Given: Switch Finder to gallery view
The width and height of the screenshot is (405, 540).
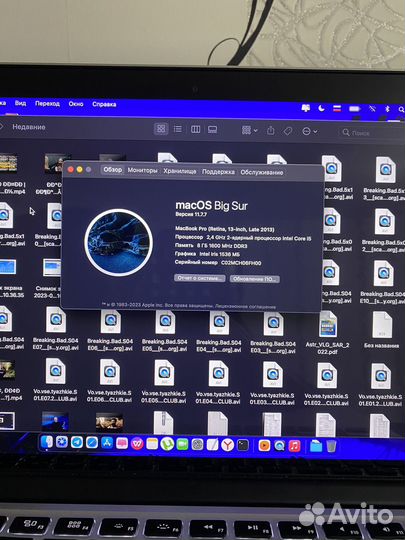Looking at the screenshot, I should (212, 130).
